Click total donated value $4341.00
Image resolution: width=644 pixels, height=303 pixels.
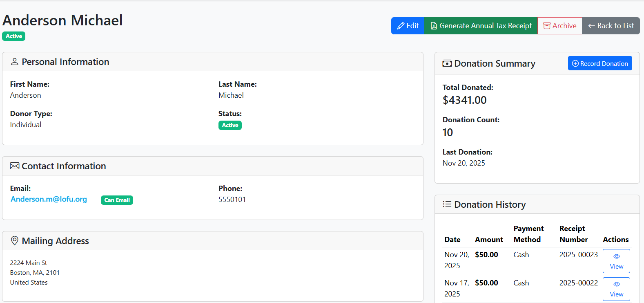(x=465, y=100)
